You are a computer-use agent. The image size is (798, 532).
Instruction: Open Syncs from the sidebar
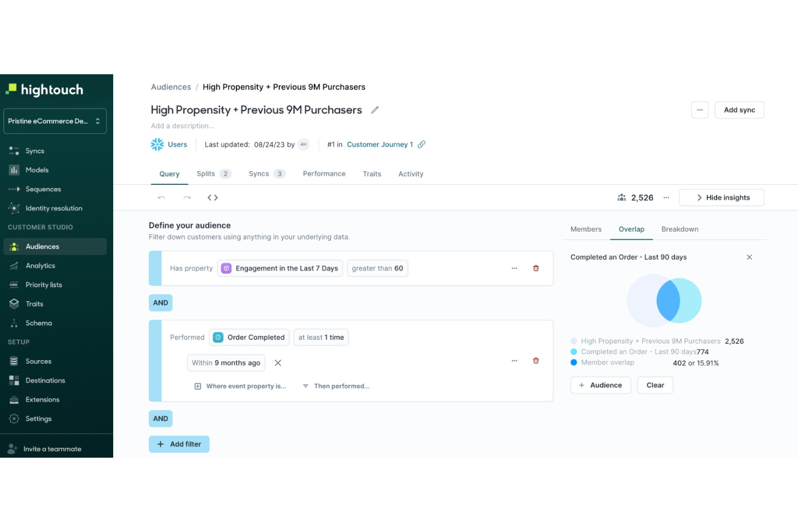[x=35, y=150]
